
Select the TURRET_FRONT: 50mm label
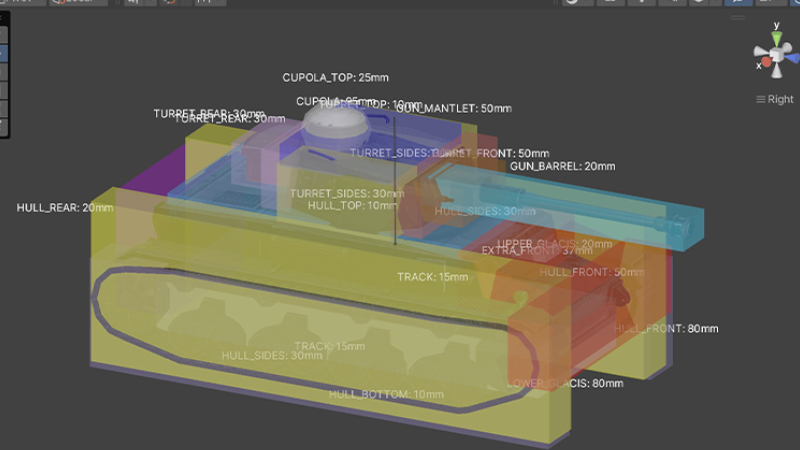(x=491, y=153)
